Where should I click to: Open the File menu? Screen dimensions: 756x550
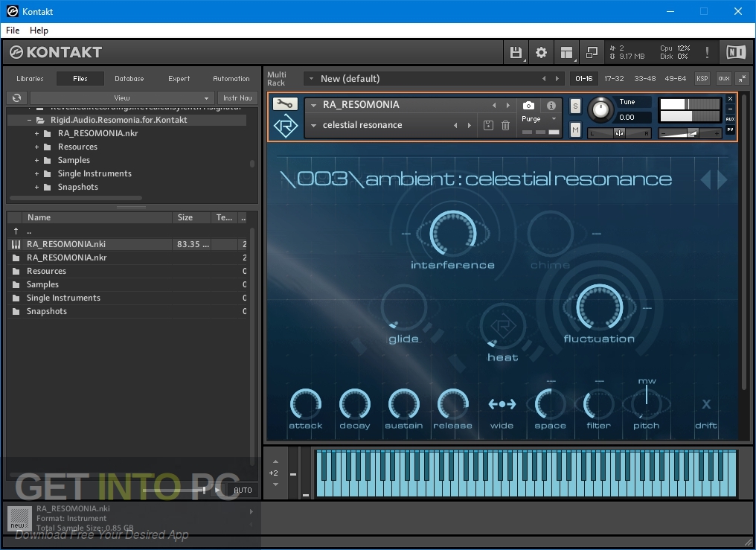[13, 31]
